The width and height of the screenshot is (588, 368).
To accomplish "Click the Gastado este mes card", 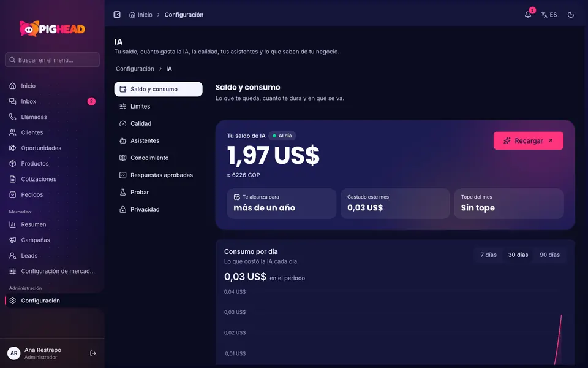I will (x=395, y=204).
